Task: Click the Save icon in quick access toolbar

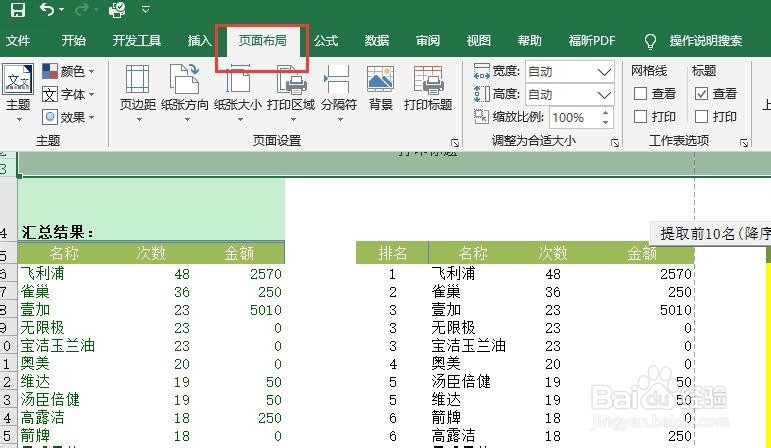Action: click(x=18, y=9)
